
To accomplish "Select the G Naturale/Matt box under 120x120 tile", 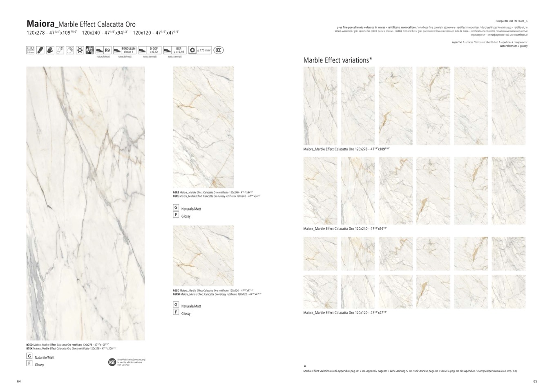I will tap(176, 305).
